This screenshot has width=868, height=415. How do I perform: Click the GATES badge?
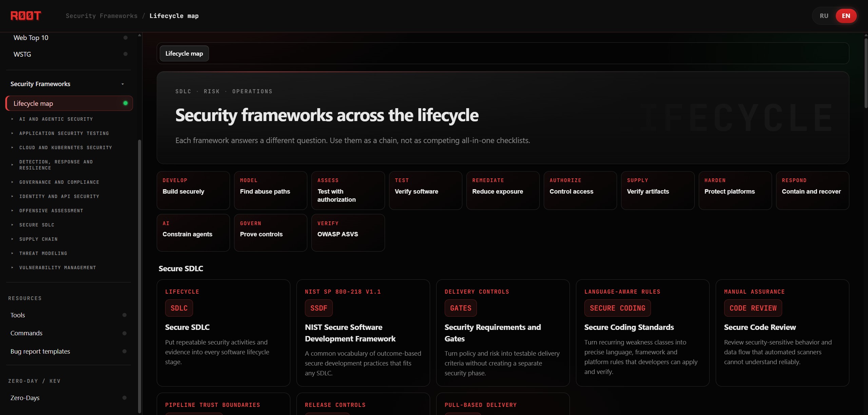point(461,308)
